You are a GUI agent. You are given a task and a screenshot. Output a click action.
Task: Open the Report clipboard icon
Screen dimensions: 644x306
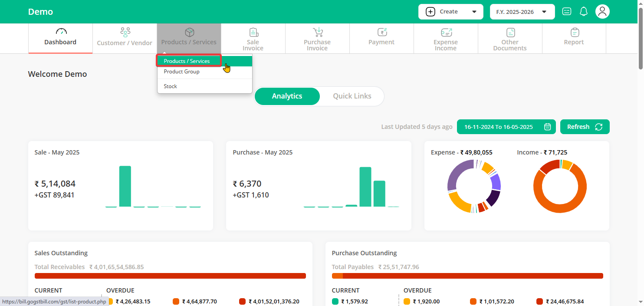[x=575, y=32]
